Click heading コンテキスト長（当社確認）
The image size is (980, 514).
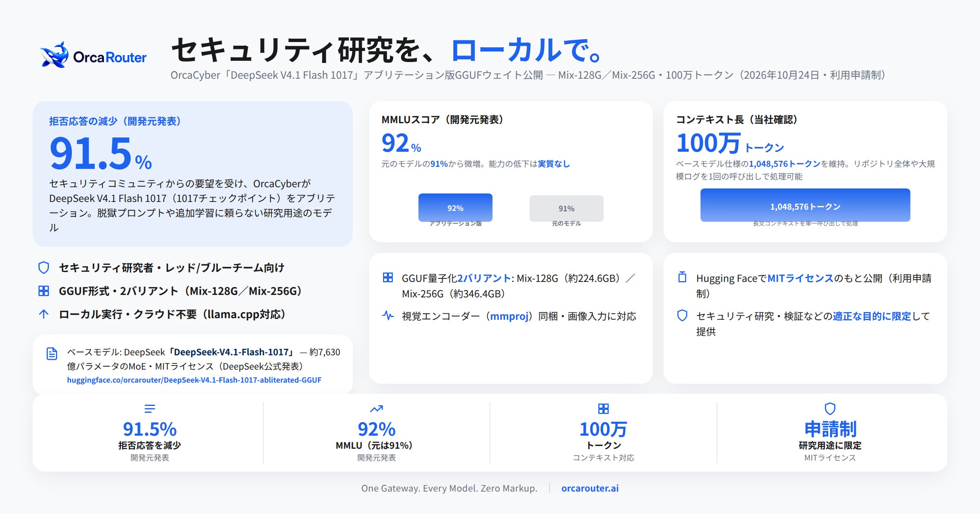(x=737, y=120)
